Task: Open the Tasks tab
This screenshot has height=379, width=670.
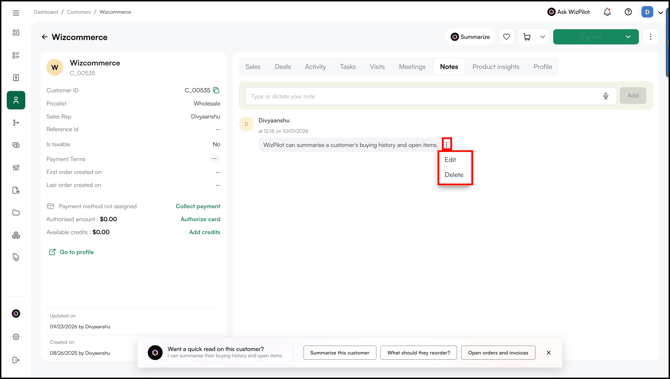Action: [348, 67]
